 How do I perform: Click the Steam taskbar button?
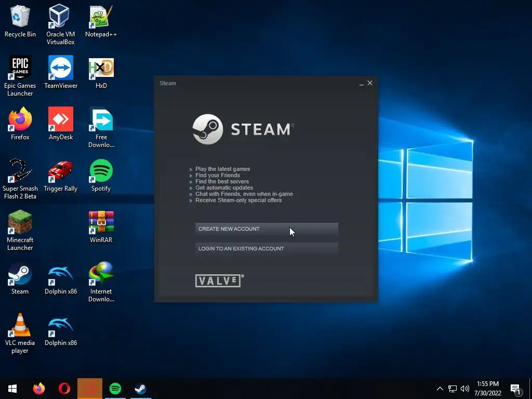[140, 389]
